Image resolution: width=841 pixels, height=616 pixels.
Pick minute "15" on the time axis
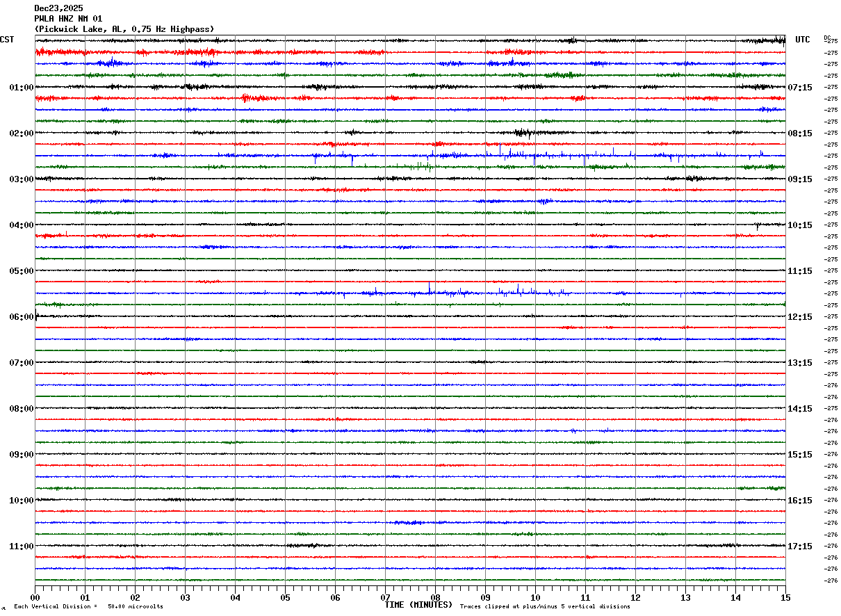pos(785,597)
